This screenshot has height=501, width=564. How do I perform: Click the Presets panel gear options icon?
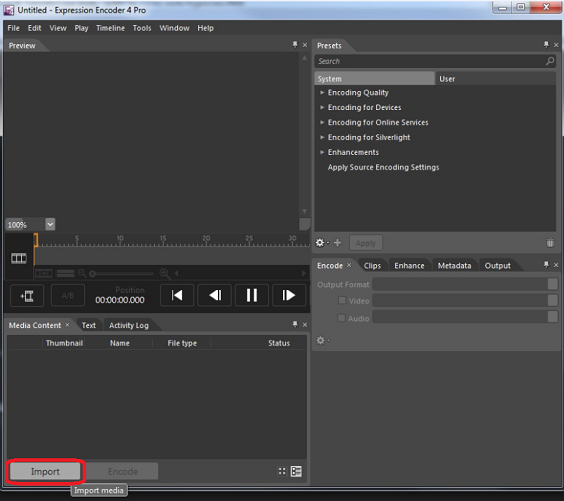coord(320,243)
